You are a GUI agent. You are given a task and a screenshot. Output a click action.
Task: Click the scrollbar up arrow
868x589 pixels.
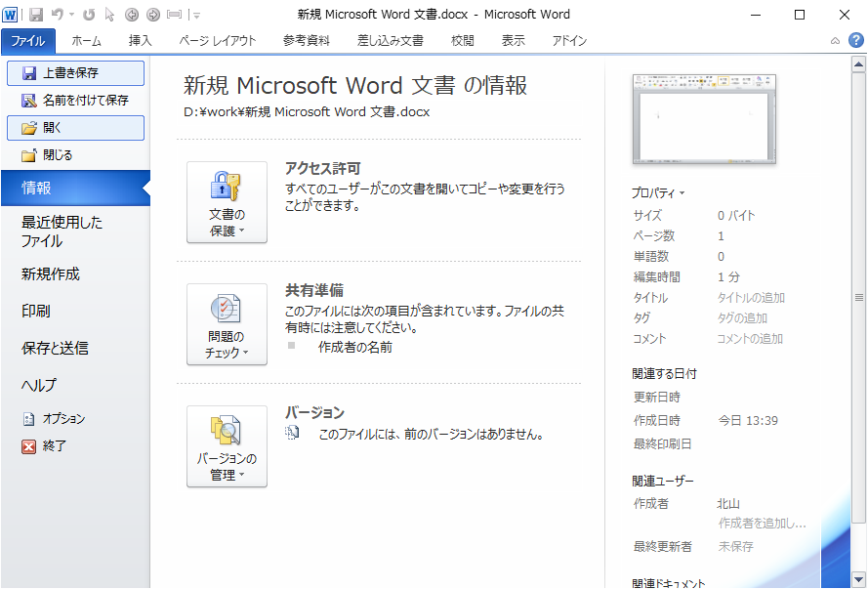point(858,64)
